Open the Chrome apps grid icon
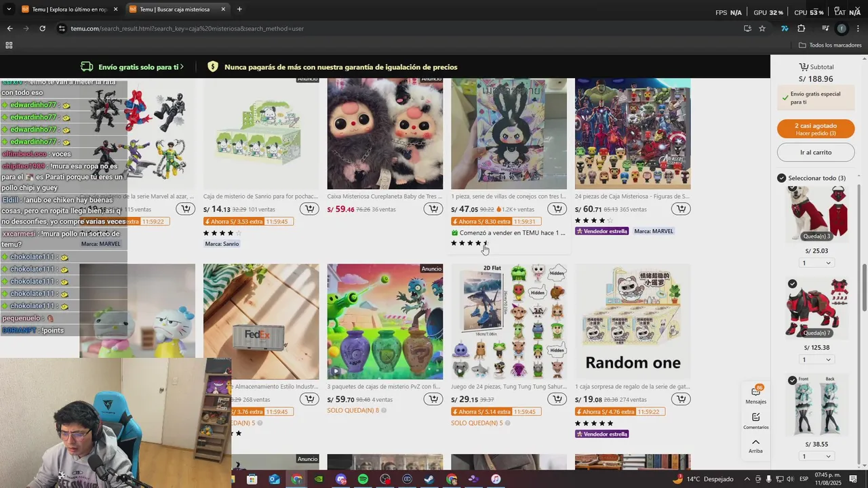Screen dimensions: 868x488 click(x=9, y=45)
